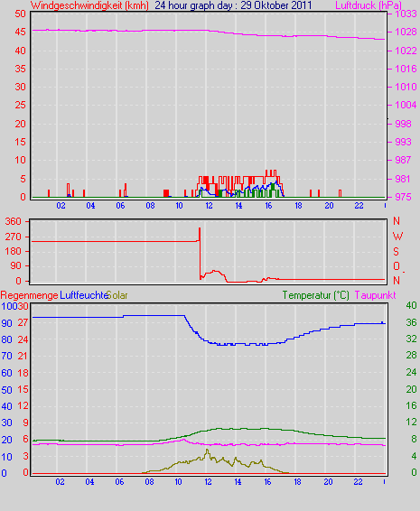The image size is (420, 511).
Task: Click the Temperatur (°C) legend label
Action: 315,295
